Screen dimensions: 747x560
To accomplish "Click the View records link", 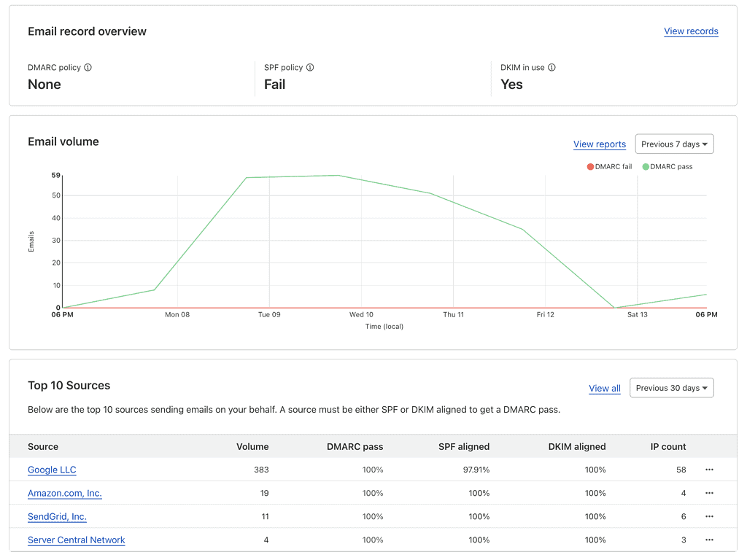I will [x=691, y=31].
